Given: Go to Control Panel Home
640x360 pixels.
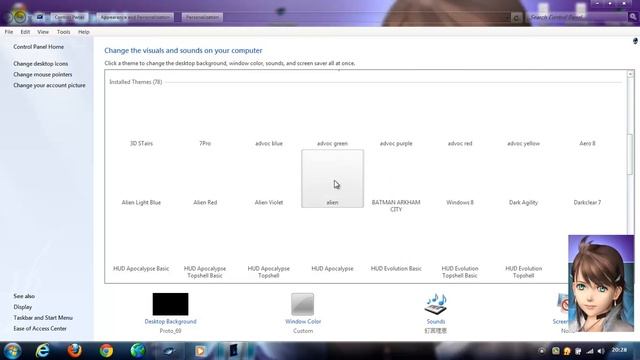Looking at the screenshot, I should pos(38,47).
